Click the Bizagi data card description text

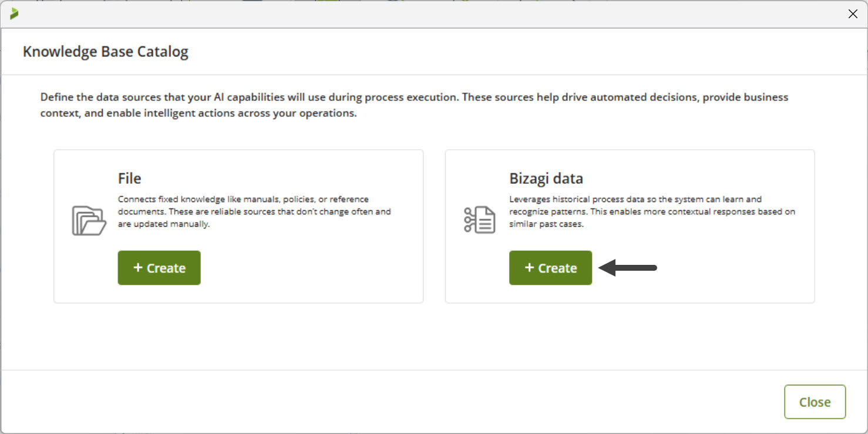[652, 211]
